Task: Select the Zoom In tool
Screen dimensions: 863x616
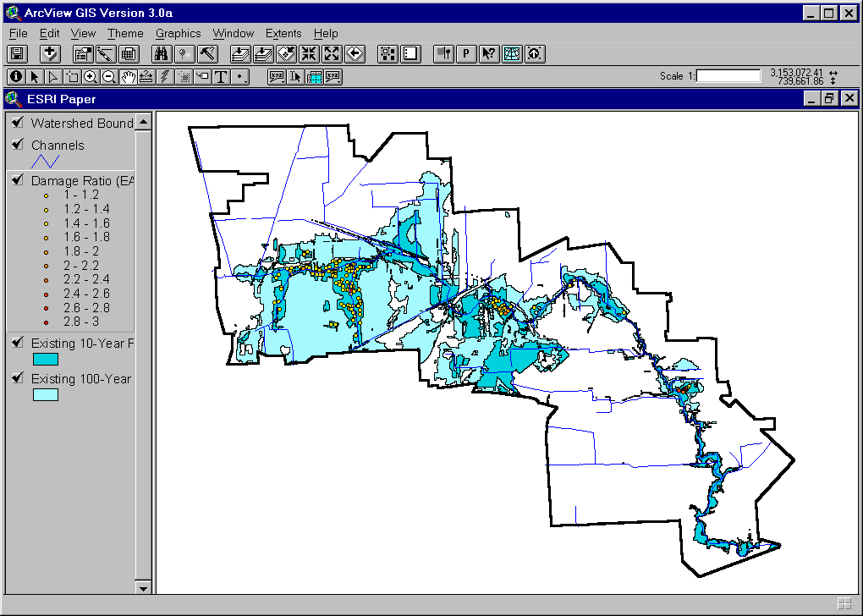Action: coord(91,76)
